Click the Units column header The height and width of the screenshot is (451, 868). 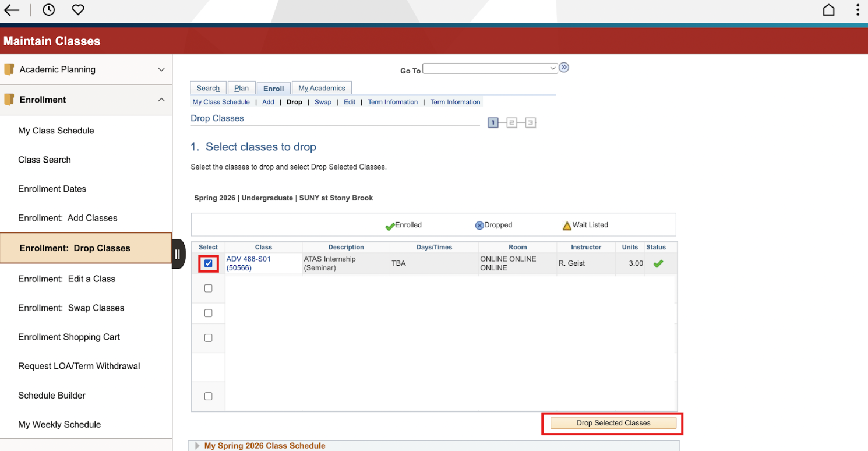630,247
